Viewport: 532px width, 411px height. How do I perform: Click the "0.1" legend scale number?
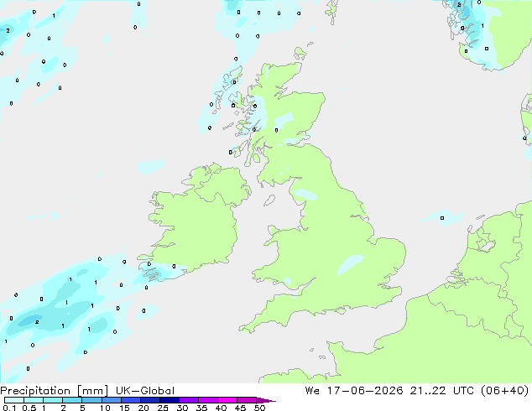click(x=9, y=408)
